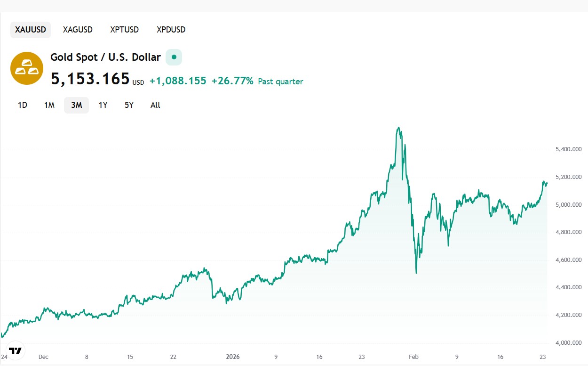Select the All time range
This screenshot has width=588, height=366.
click(155, 105)
